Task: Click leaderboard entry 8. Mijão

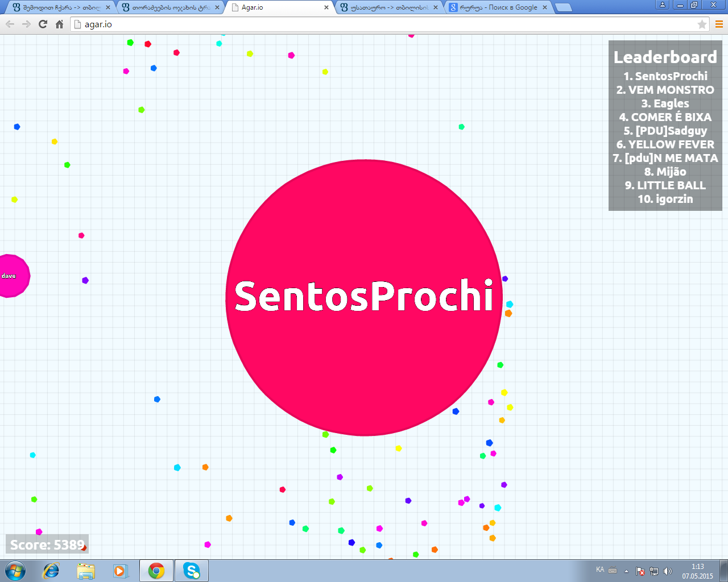Action: click(665, 172)
